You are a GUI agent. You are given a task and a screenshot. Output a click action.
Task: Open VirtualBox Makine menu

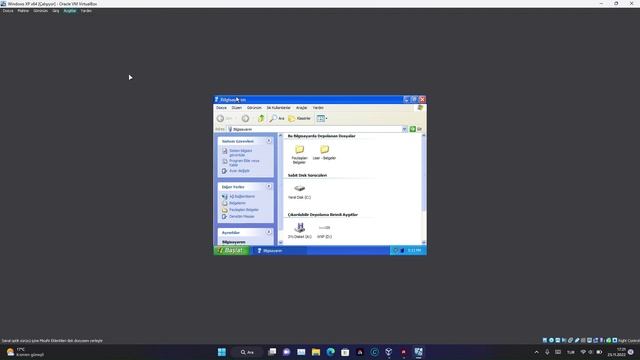(23, 11)
